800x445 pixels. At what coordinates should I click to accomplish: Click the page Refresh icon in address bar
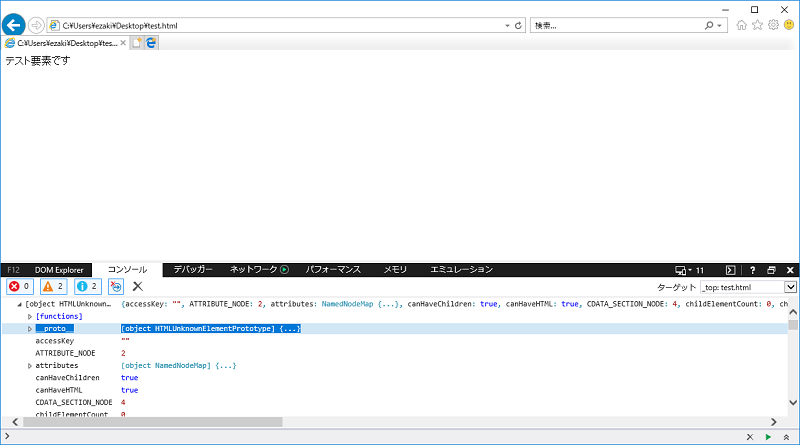(518, 25)
